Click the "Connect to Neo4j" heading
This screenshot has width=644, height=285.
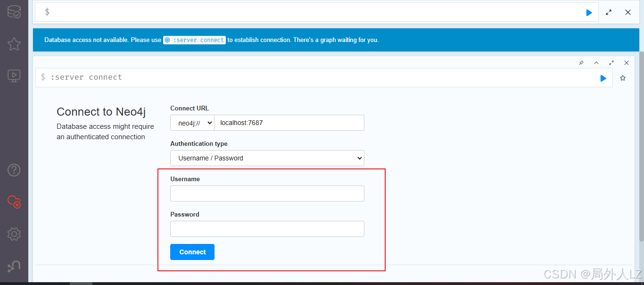tap(101, 112)
